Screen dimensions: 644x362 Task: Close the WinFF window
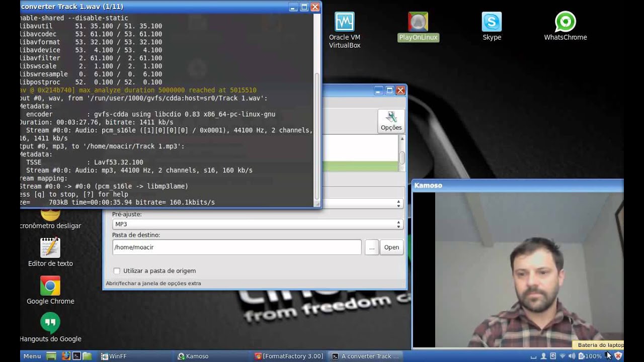click(400, 90)
